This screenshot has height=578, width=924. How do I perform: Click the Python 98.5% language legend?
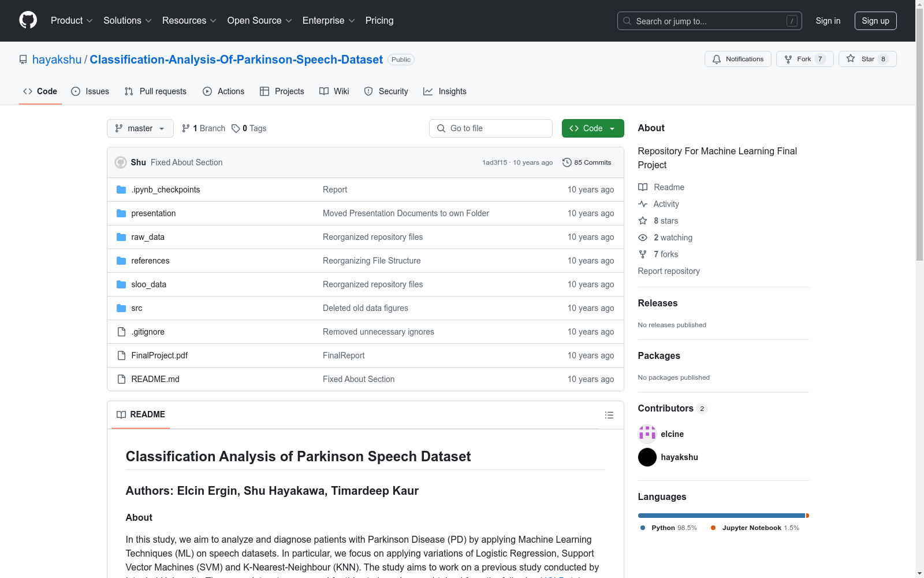click(669, 528)
